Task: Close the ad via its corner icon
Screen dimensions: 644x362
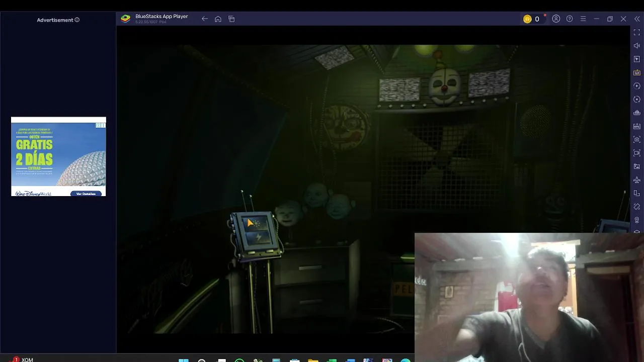Action: click(x=103, y=125)
